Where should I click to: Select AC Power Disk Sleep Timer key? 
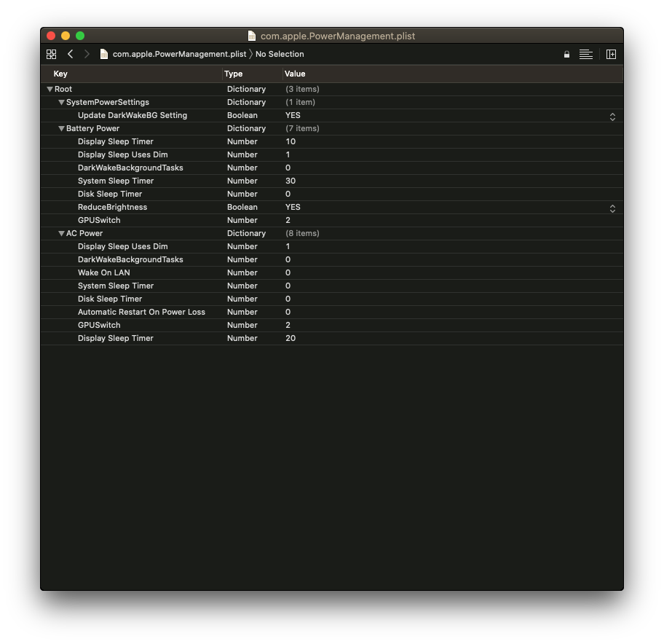point(110,299)
